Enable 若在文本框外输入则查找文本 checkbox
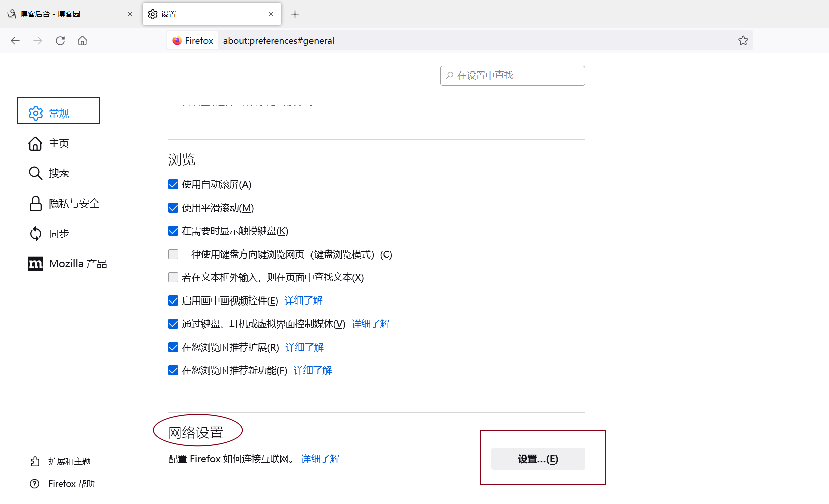Screen dimensions: 829x504 [x=173, y=277]
